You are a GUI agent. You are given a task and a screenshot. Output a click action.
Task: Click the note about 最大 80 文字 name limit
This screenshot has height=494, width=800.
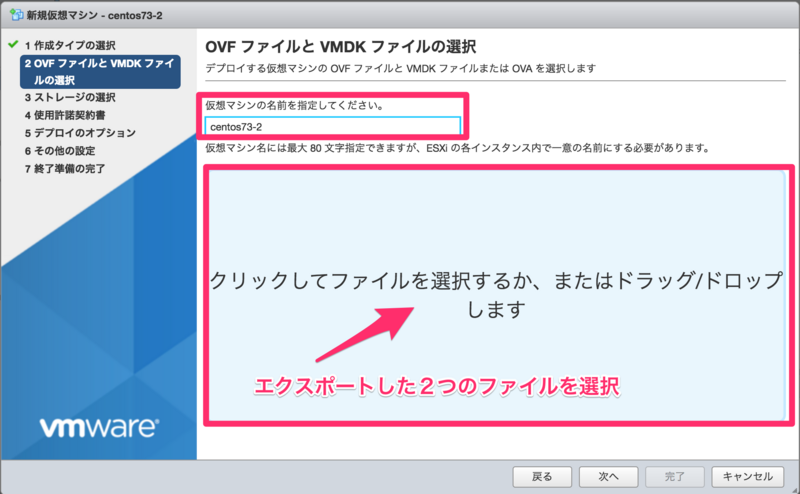458,149
